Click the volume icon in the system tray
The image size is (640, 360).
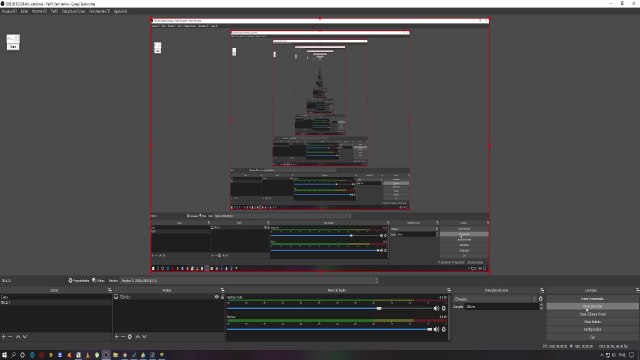pyautogui.click(x=614, y=355)
